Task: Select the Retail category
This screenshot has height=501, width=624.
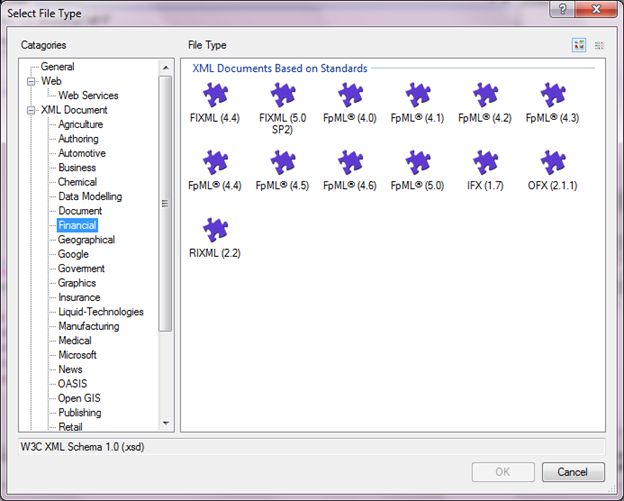Action: [x=70, y=427]
